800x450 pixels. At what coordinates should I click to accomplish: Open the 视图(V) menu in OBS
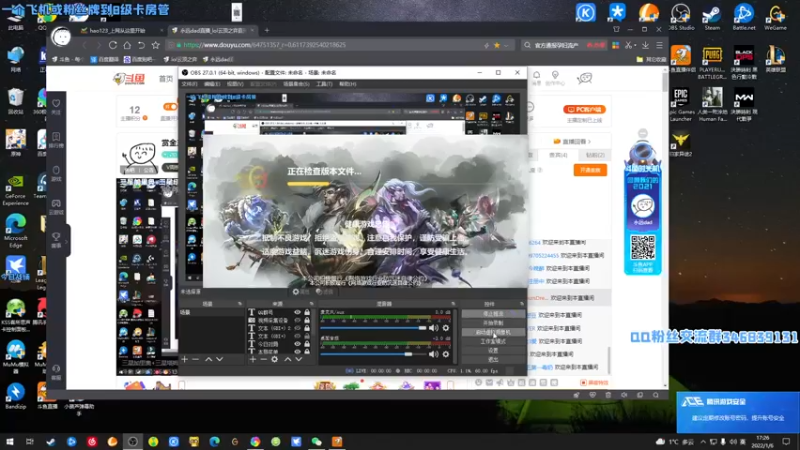click(235, 84)
